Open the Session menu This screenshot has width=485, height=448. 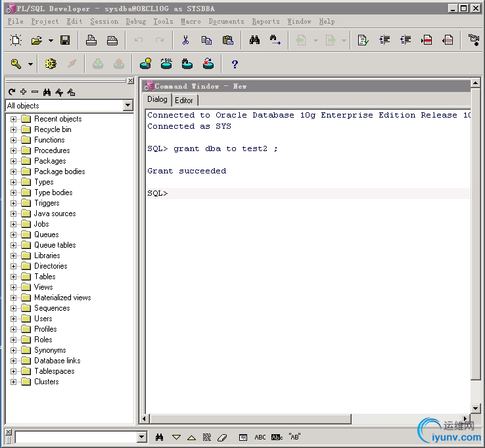[104, 21]
